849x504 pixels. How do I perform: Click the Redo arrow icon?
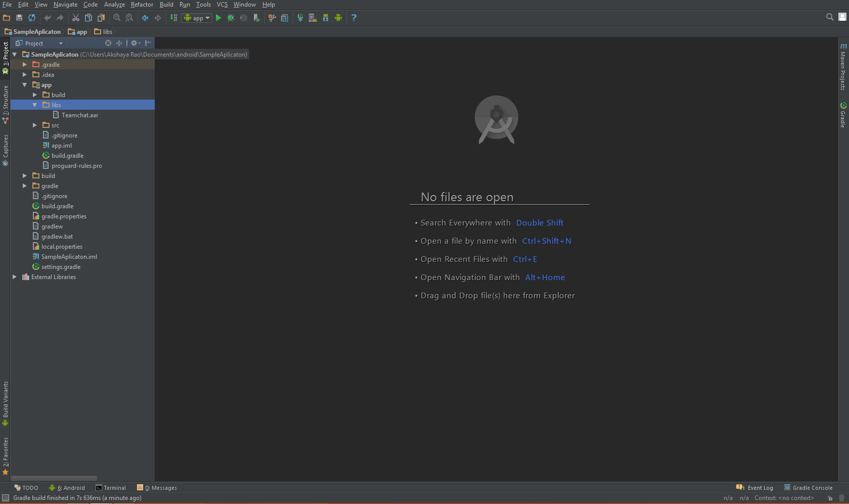pos(60,18)
